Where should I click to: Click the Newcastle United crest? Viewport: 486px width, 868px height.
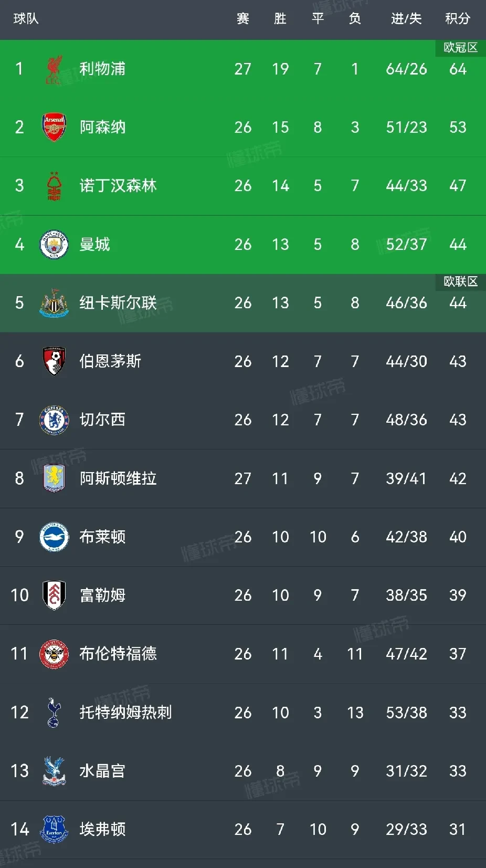click(53, 302)
